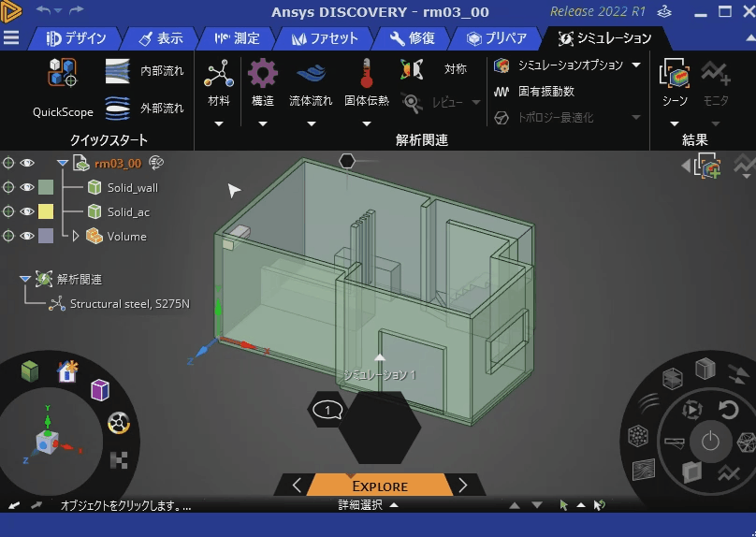
Task: Open the シーン scene results tool
Action: point(675,82)
